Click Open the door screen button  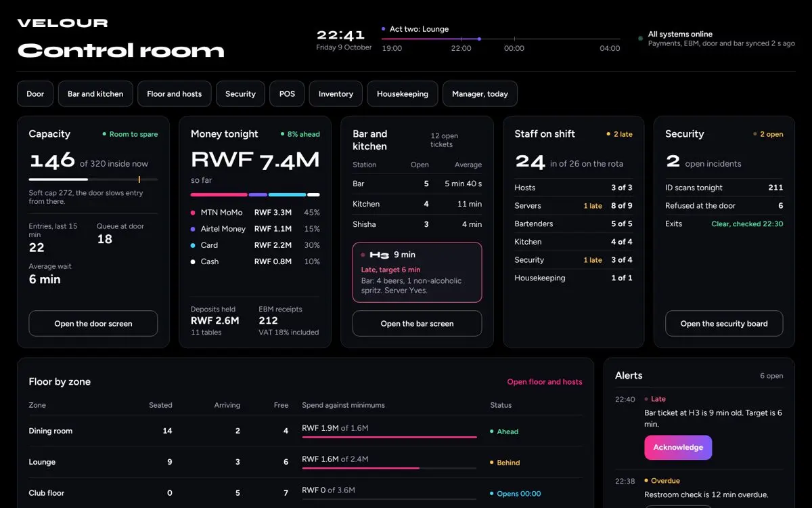[93, 324]
